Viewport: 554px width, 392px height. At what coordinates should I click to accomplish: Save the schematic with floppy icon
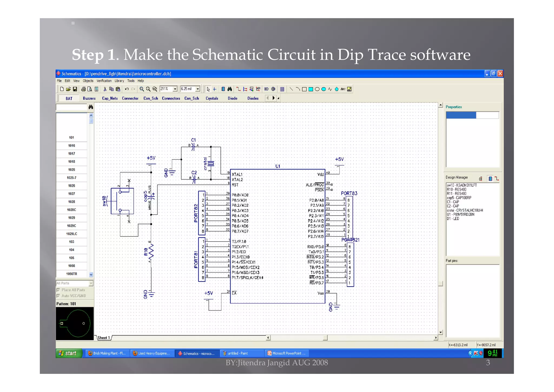pyautogui.click(x=75, y=89)
